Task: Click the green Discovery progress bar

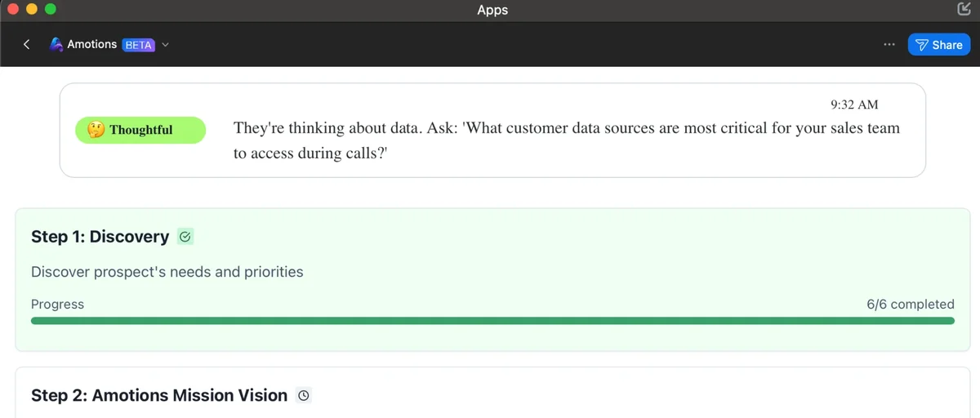Action: tap(492, 321)
